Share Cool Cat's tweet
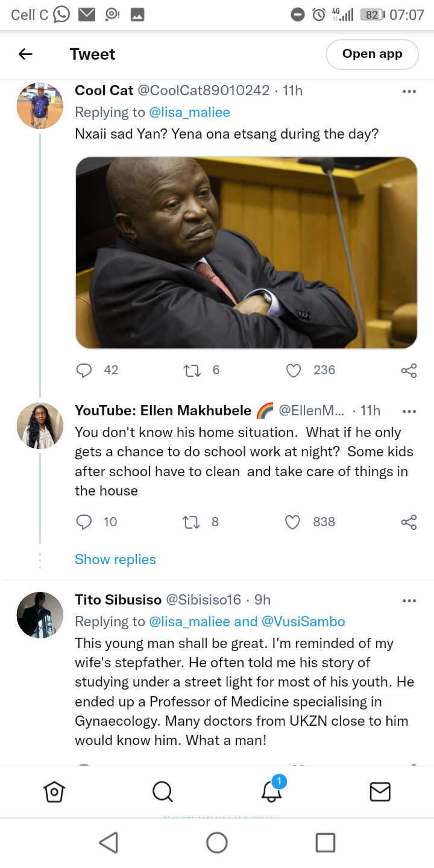This screenshot has width=434, height=868. [x=409, y=370]
